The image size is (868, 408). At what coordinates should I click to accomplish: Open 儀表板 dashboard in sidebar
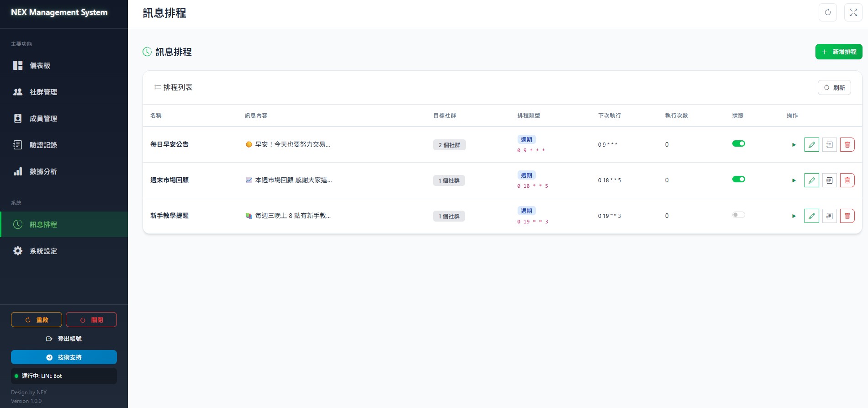[64, 65]
